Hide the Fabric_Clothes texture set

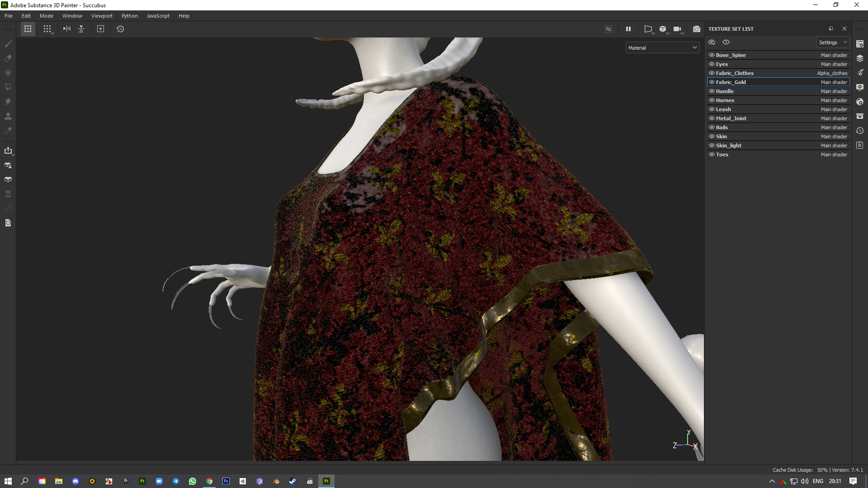point(712,73)
